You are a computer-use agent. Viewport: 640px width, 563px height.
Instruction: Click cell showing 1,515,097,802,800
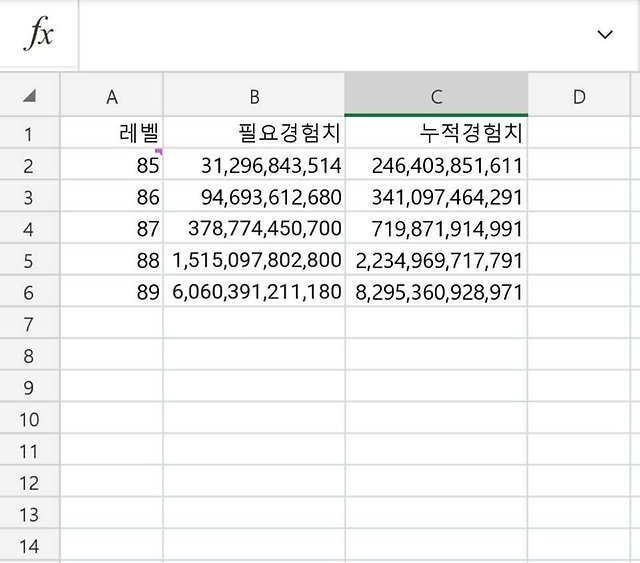pyautogui.click(x=254, y=261)
